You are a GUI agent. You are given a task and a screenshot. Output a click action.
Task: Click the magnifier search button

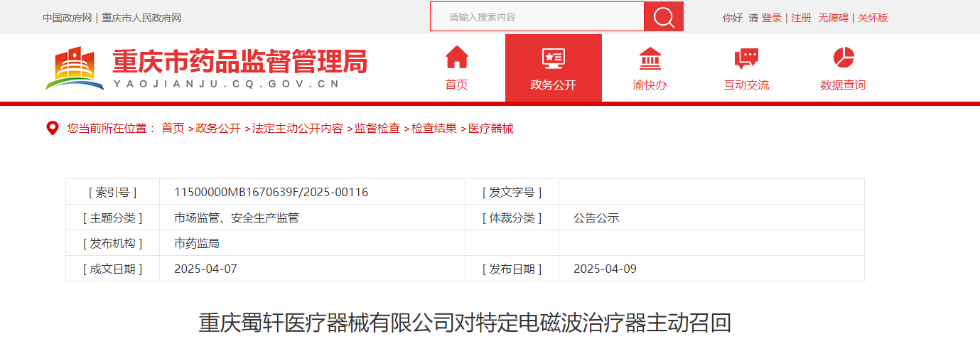(x=663, y=17)
